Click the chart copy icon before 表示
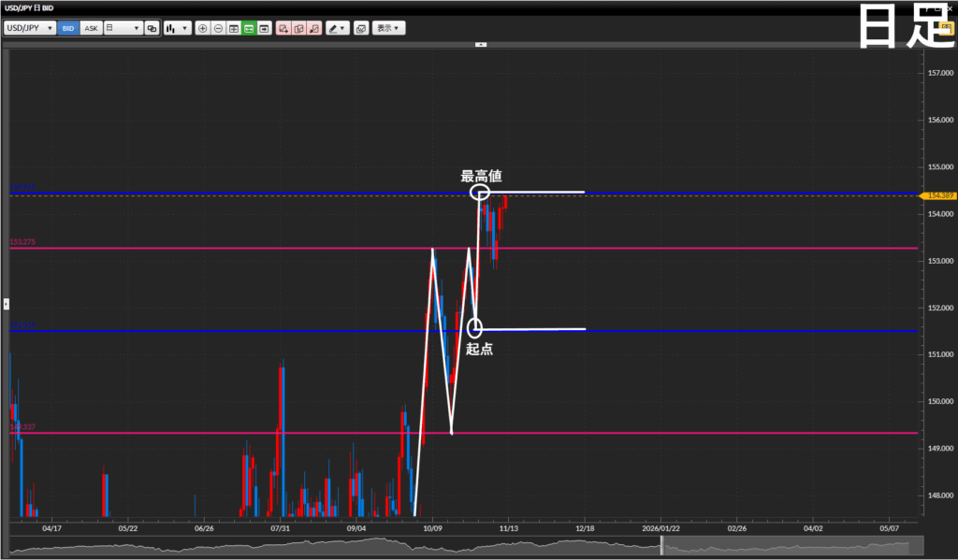The image size is (958, 560). (x=360, y=29)
